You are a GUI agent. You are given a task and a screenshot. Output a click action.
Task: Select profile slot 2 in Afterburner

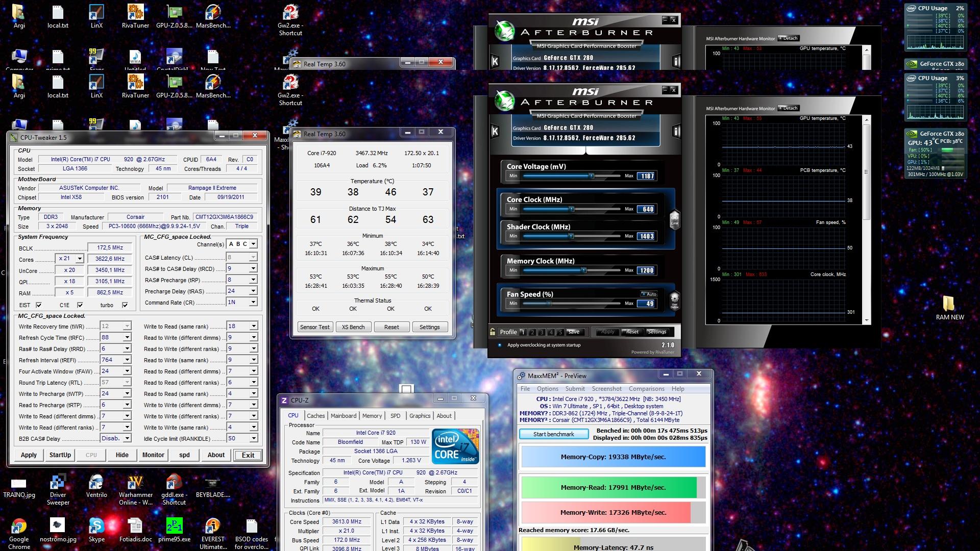coord(532,332)
